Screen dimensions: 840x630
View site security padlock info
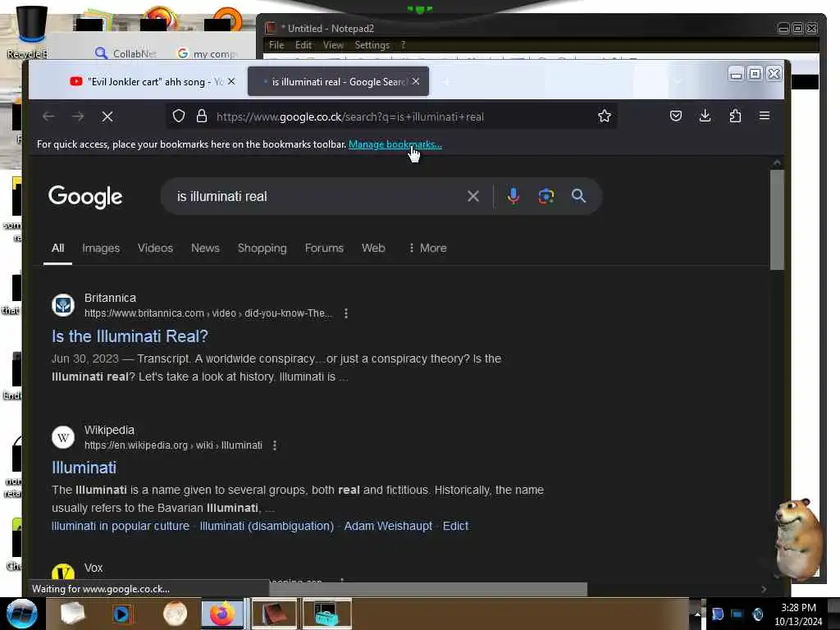pos(202,116)
